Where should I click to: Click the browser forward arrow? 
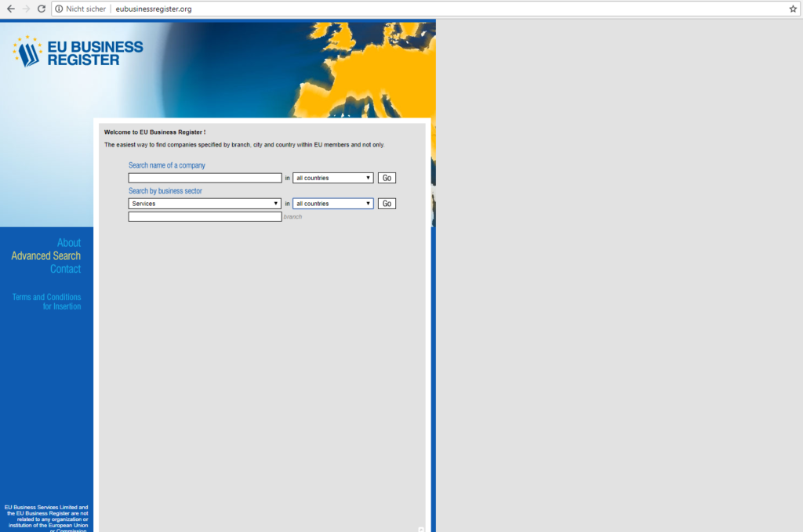click(x=26, y=9)
